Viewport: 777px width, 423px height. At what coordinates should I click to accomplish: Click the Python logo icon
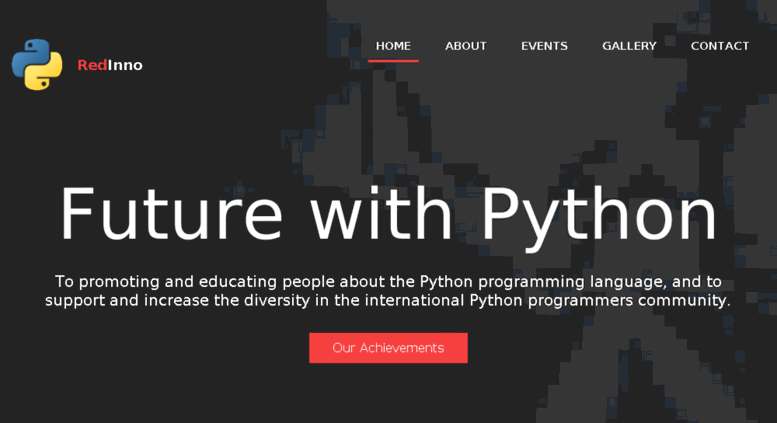(37, 64)
